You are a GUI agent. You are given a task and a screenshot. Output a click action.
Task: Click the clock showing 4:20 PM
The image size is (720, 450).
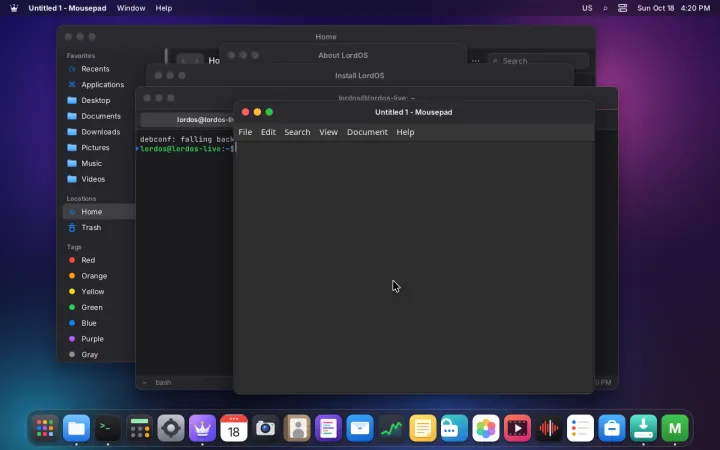(x=695, y=8)
